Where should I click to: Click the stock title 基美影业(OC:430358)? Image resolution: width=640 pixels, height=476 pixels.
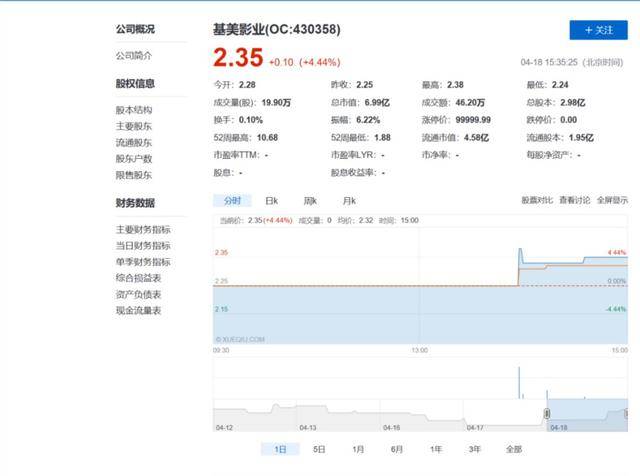click(276, 29)
